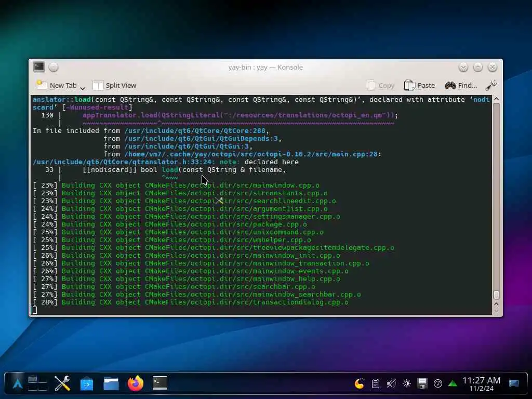The height and width of the screenshot is (399, 532).
Task: Click the path /usr/include/qt6/QtCore/QtCore:288
Action: 194,130
